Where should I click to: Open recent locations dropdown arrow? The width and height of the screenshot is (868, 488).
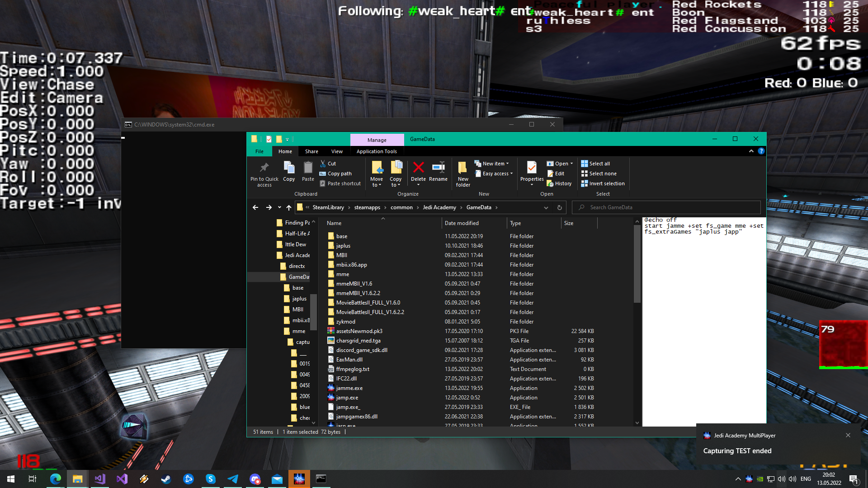pyautogui.click(x=279, y=207)
